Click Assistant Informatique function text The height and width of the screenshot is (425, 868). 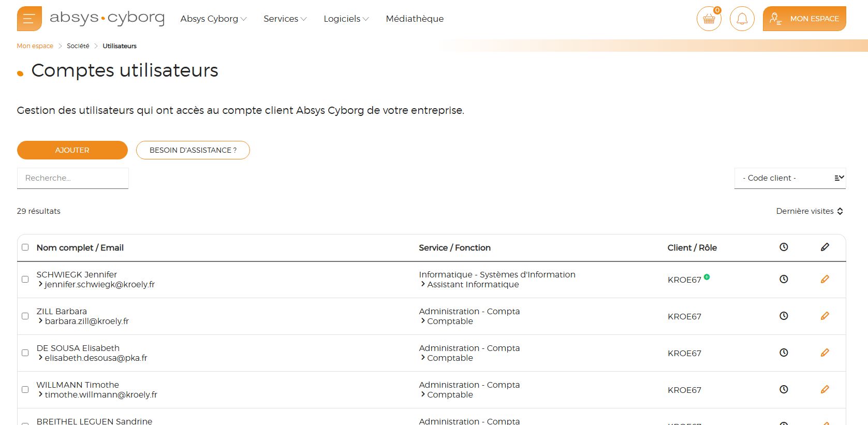[x=473, y=285]
